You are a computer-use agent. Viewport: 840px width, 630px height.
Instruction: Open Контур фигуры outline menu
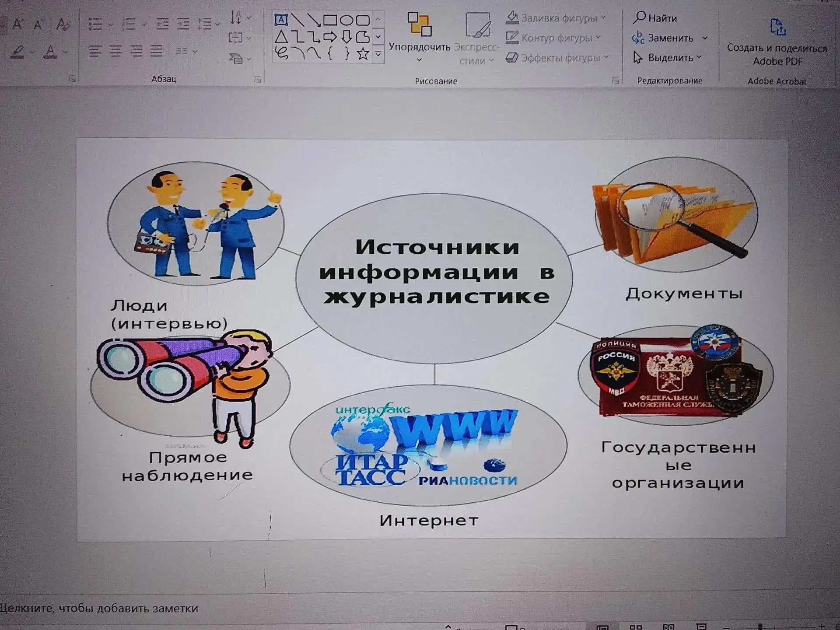(x=553, y=38)
